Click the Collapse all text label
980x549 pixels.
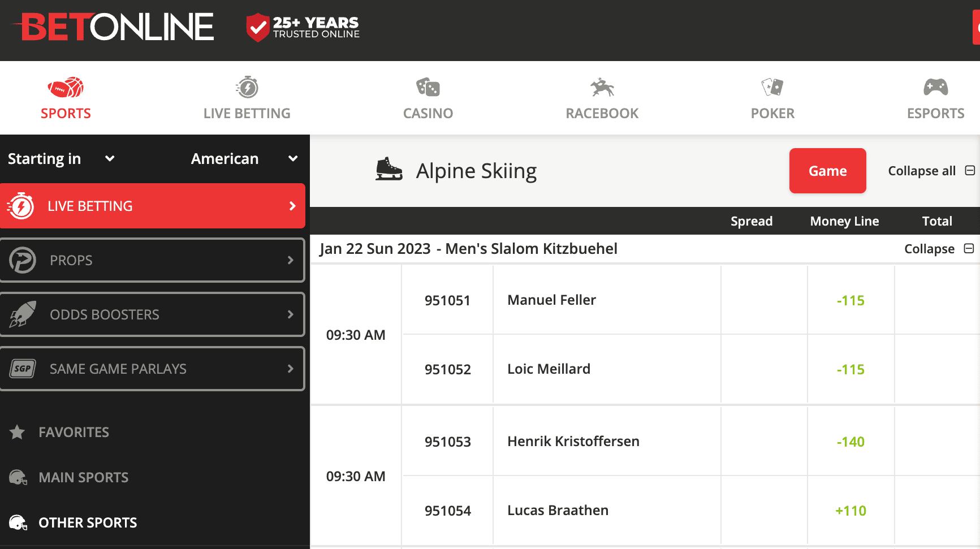tap(922, 171)
